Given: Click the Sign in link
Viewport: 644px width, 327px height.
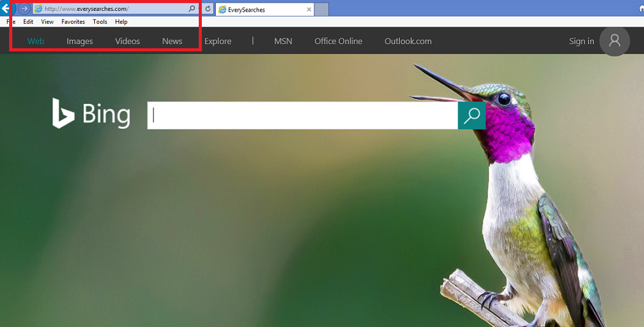Looking at the screenshot, I should coord(581,42).
